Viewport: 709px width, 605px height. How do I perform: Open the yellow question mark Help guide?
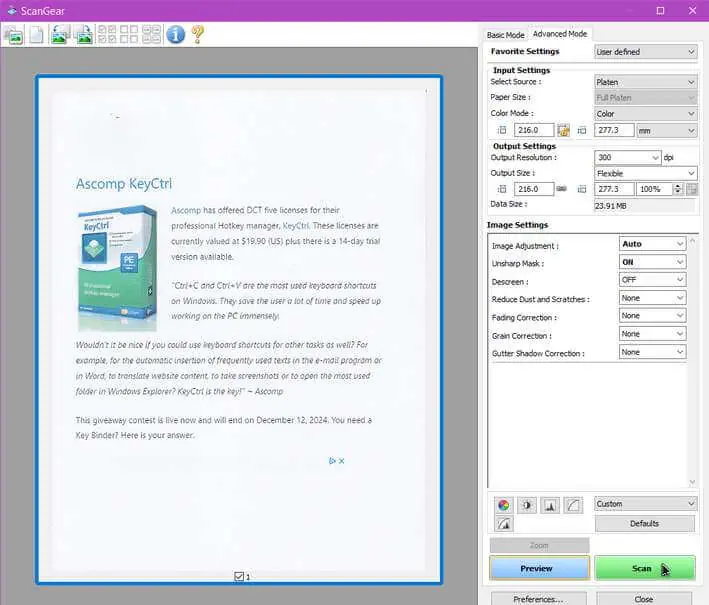click(197, 34)
